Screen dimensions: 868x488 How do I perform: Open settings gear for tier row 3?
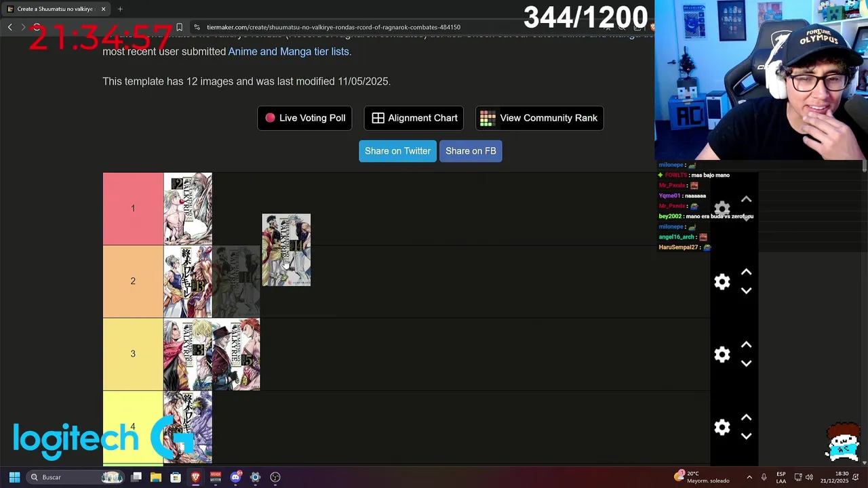click(722, 354)
